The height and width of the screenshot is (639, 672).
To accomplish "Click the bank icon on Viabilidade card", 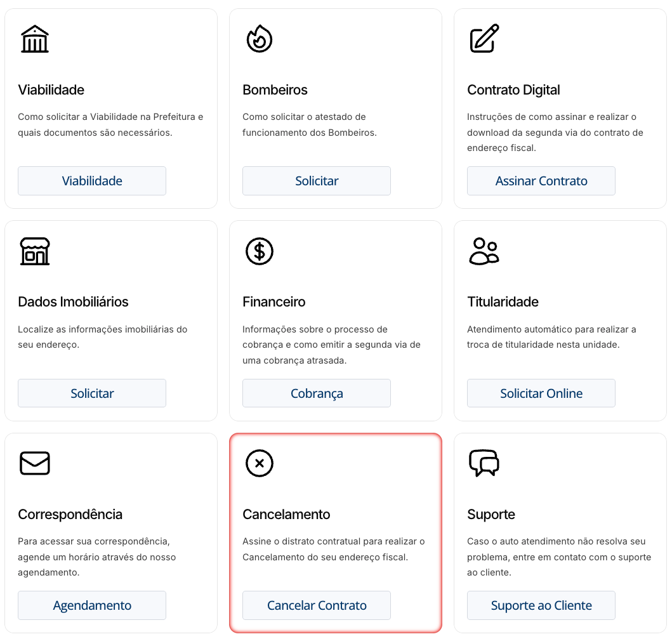I will (34, 39).
